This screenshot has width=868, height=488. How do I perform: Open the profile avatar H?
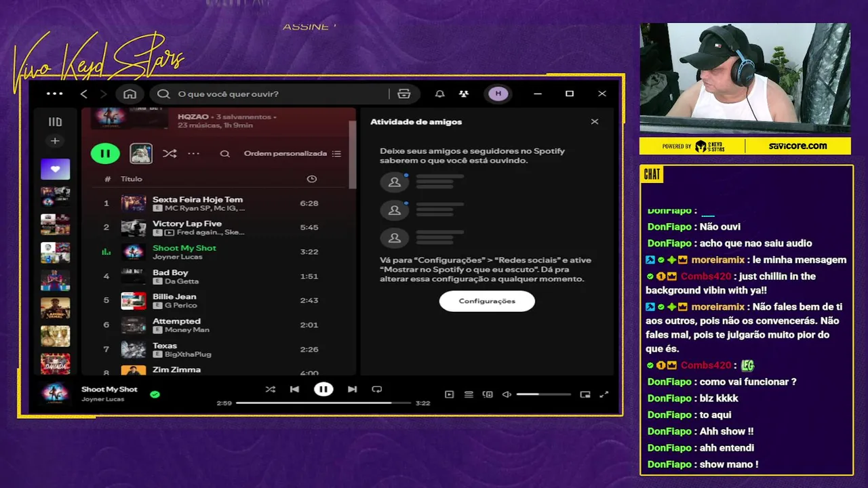tap(498, 94)
